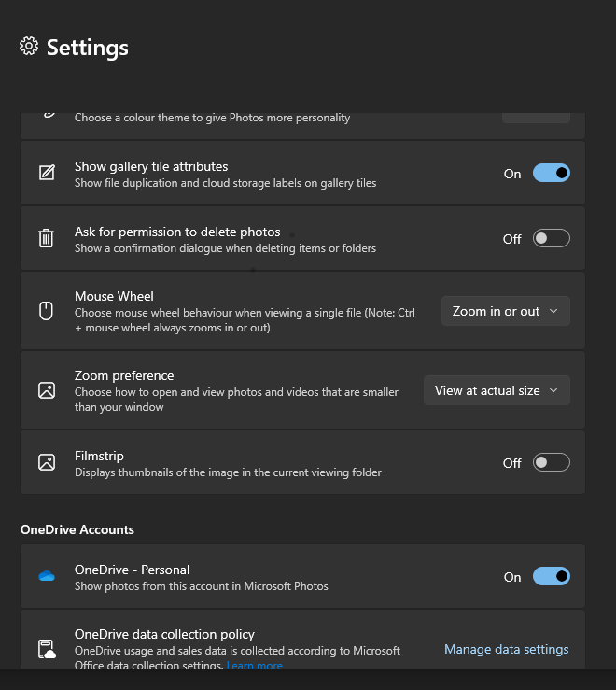Disable the OneDrive - Personal account toggle
This screenshot has width=616, height=690.
pos(552,576)
